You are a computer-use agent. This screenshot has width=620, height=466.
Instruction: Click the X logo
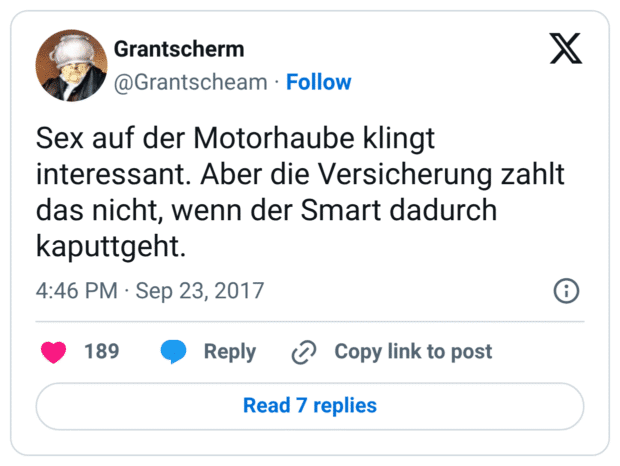(x=566, y=48)
